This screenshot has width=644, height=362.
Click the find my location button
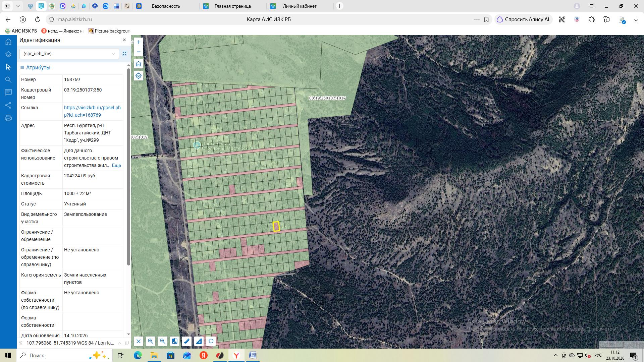tap(139, 76)
